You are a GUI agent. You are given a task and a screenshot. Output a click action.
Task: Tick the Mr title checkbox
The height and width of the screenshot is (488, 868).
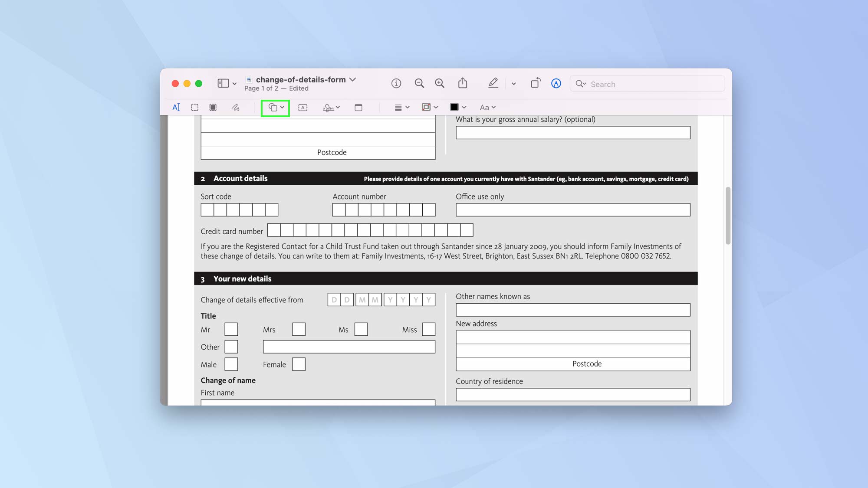(231, 329)
